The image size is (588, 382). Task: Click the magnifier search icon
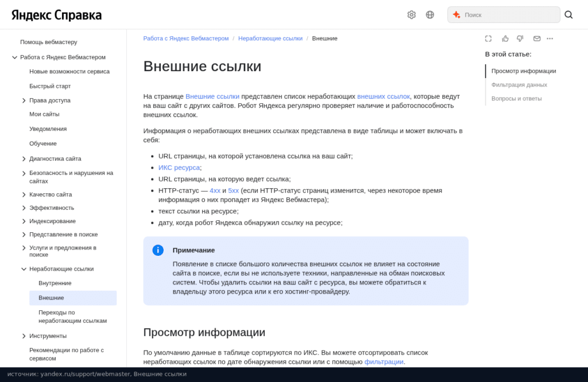point(568,14)
